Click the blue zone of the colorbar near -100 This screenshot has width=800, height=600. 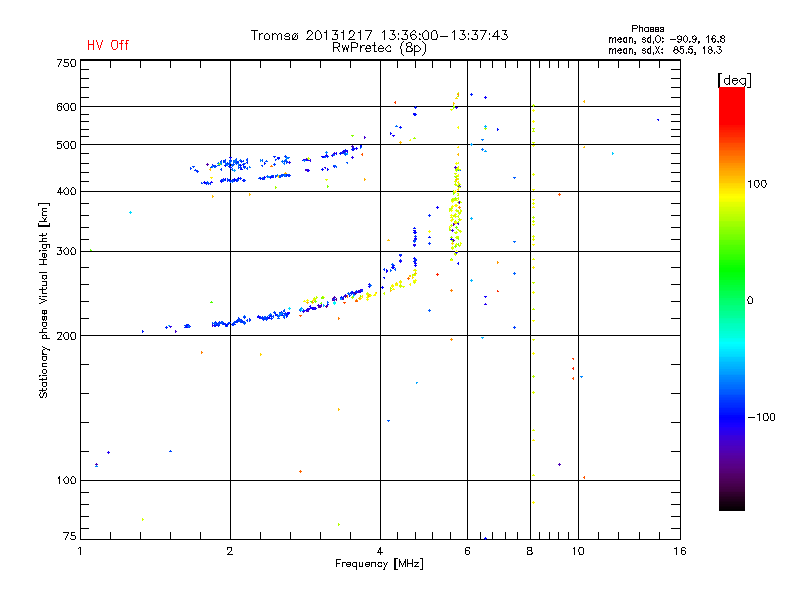732,416
